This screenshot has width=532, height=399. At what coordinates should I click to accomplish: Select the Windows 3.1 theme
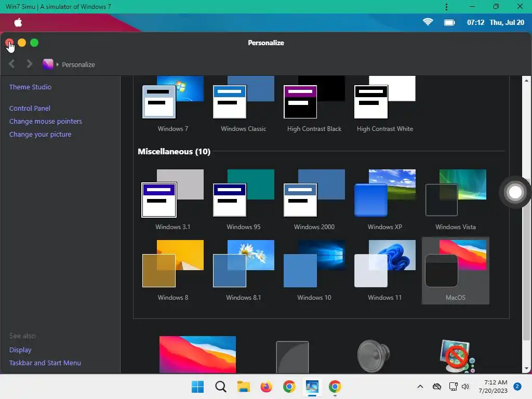point(173,200)
